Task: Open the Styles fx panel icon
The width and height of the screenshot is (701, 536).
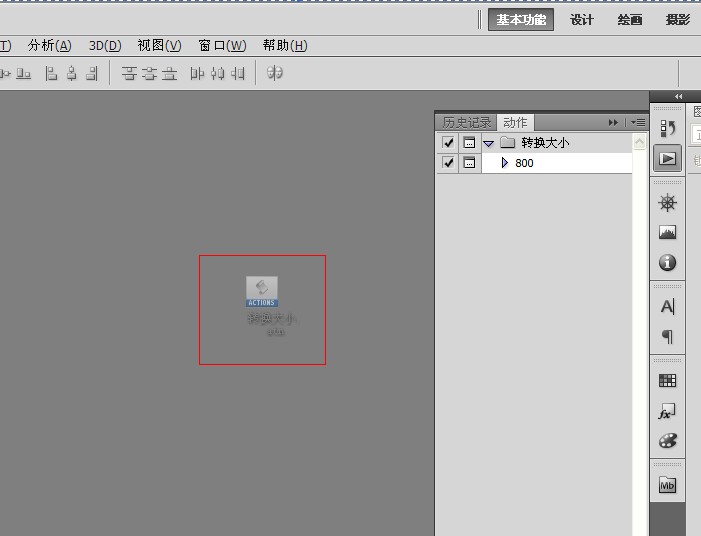Action: click(667, 411)
